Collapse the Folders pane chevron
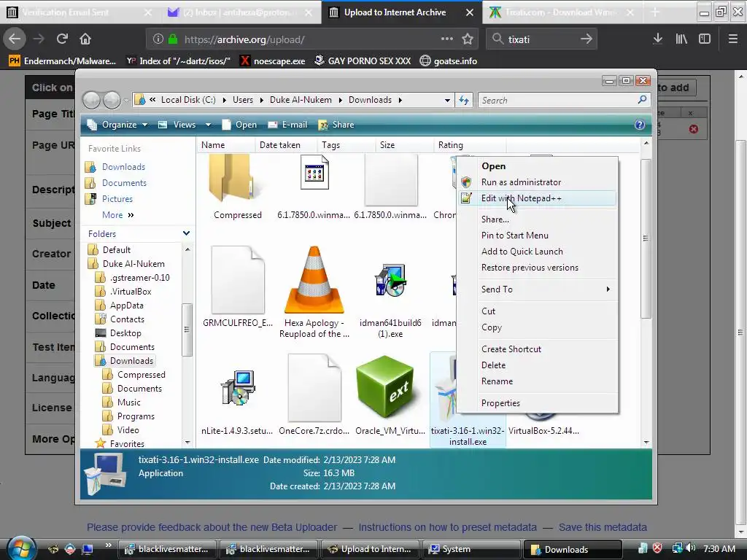Screen dimensions: 747x560 coord(186,233)
